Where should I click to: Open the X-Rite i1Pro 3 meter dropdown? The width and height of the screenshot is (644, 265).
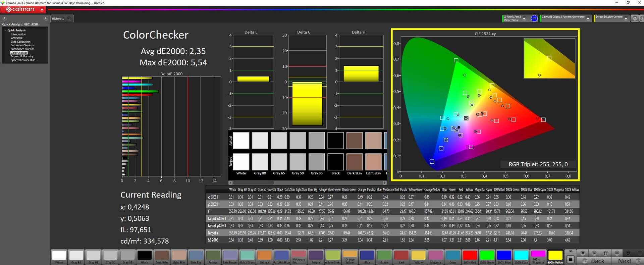524,19
